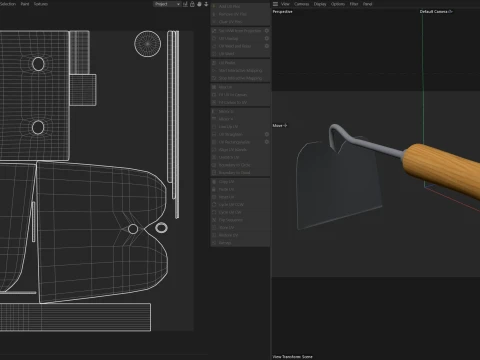Run the Line Up UV command
Viewport: 480px width, 360px height.
pos(240,127)
